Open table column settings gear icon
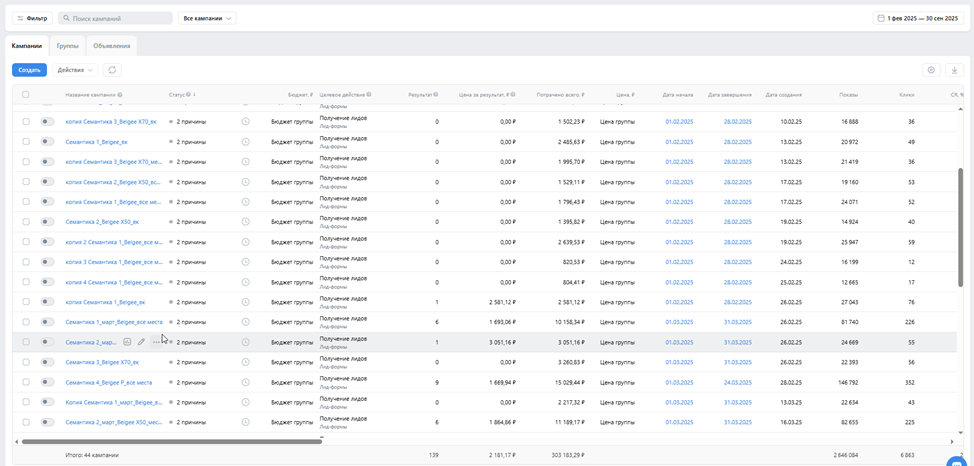974x466 pixels. click(x=931, y=70)
